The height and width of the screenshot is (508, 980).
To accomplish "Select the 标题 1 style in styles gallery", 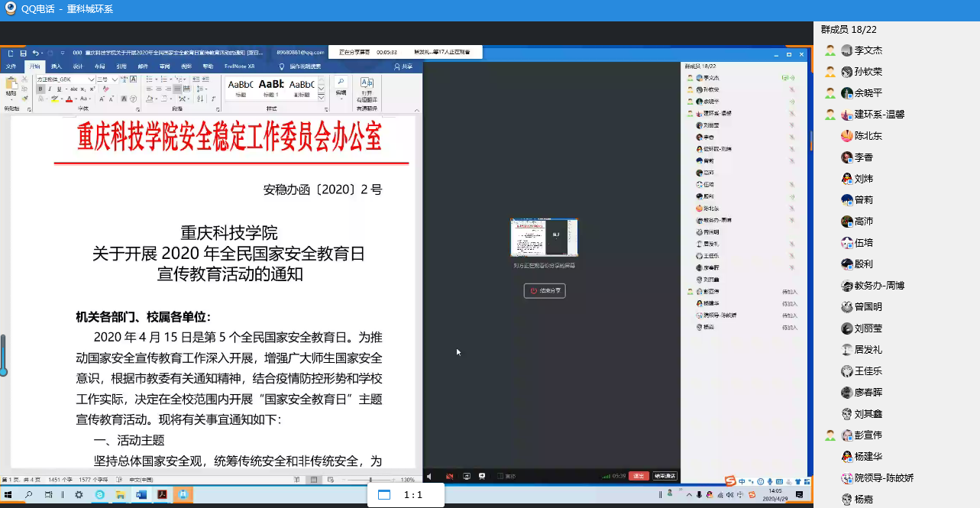I will 271,87.
